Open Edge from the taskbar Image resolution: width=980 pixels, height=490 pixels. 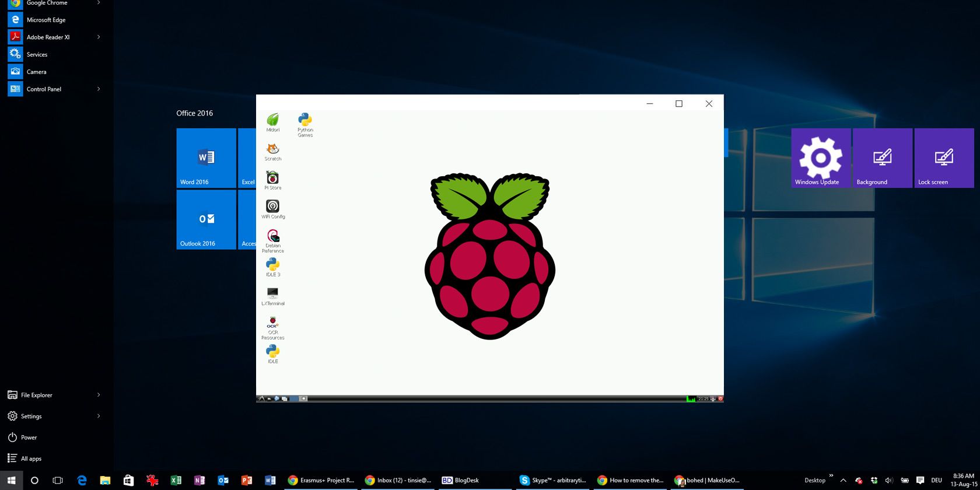82,481
